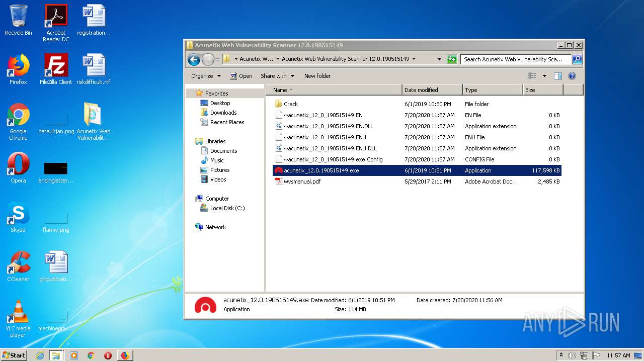
Task: Expand address bar previous locations dropdown
Action: pyautogui.click(x=439, y=59)
